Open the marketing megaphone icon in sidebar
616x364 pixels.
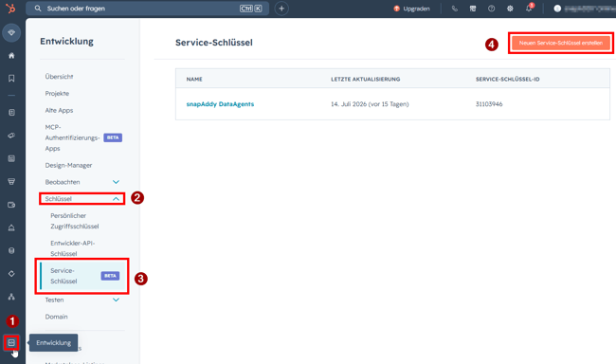(11, 136)
